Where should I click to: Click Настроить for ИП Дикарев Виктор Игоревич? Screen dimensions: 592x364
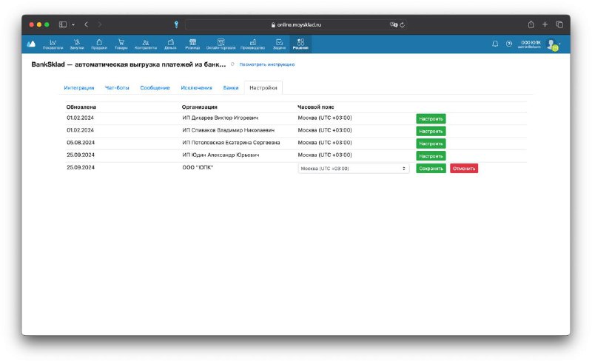pyautogui.click(x=431, y=118)
